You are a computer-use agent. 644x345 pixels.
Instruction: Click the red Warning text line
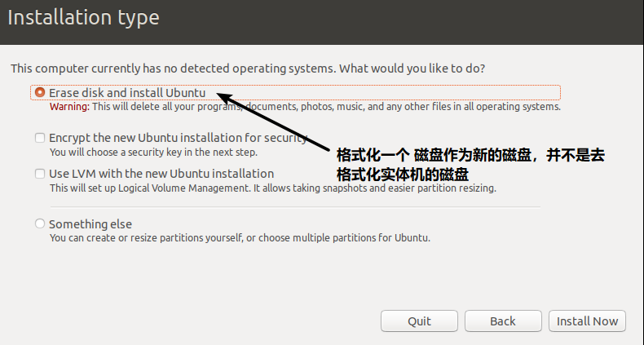click(305, 107)
